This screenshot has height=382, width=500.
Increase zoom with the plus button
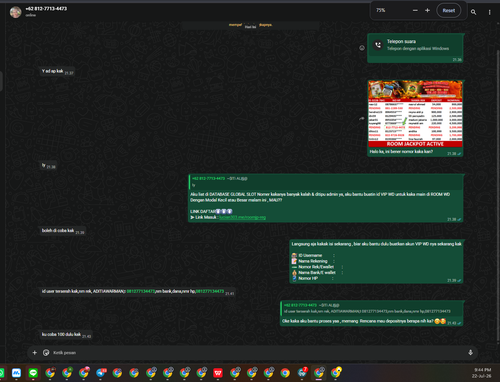pos(427,10)
